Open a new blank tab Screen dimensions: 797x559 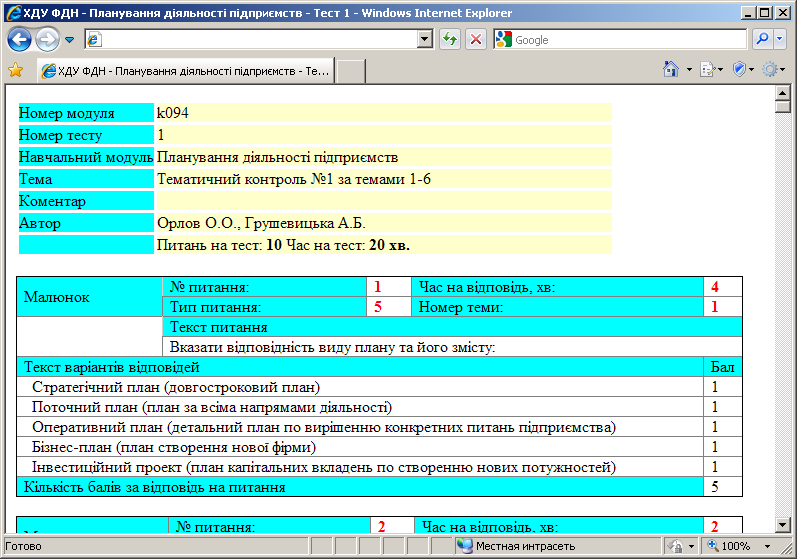pyautogui.click(x=350, y=71)
